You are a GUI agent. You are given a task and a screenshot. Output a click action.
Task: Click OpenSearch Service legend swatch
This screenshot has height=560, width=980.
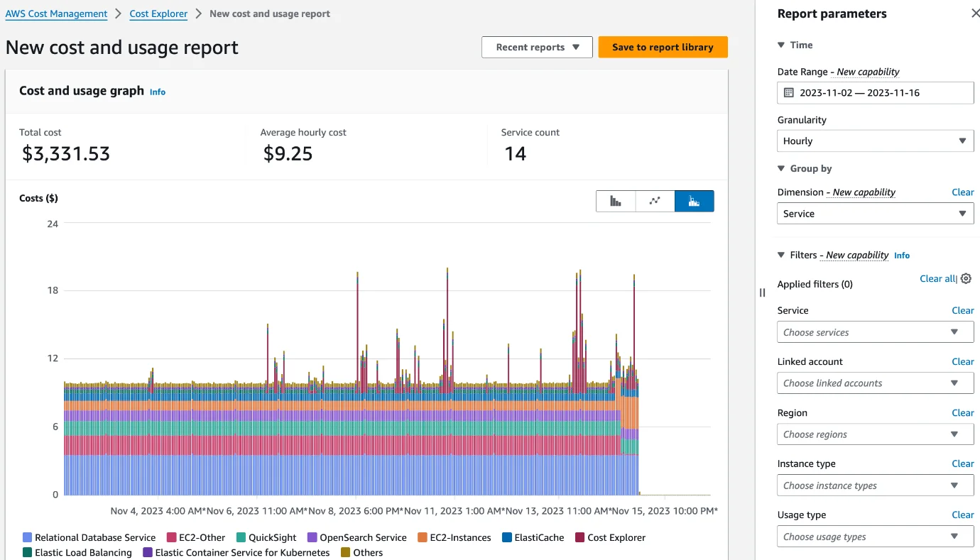(x=312, y=538)
